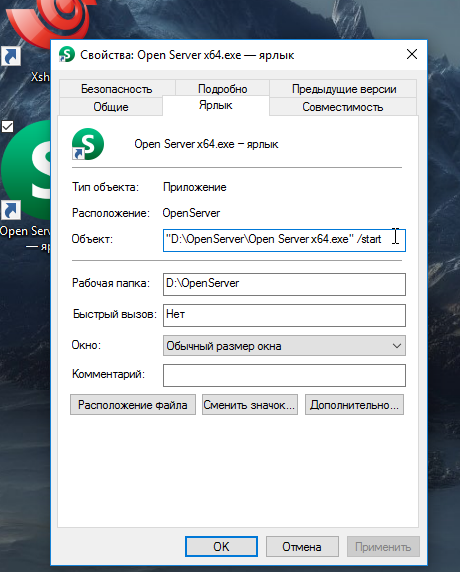This screenshot has width=460, height=572.
Task: Click the Рабочая папка input field
Action: click(284, 284)
